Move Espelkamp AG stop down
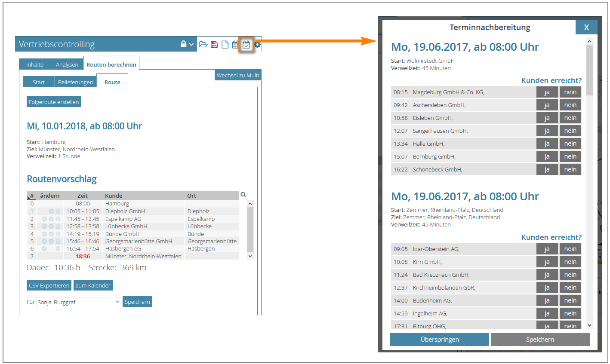The image size is (610, 364). pyautogui.click(x=51, y=219)
